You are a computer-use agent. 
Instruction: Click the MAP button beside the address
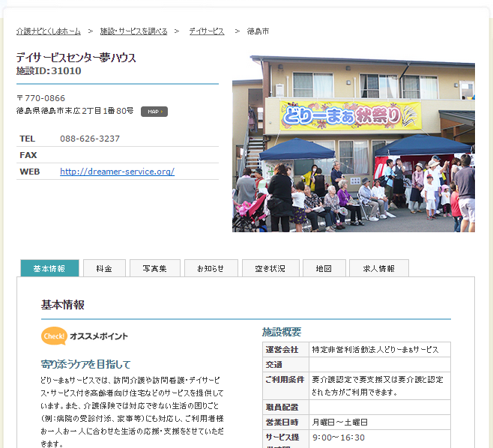pyautogui.click(x=154, y=112)
